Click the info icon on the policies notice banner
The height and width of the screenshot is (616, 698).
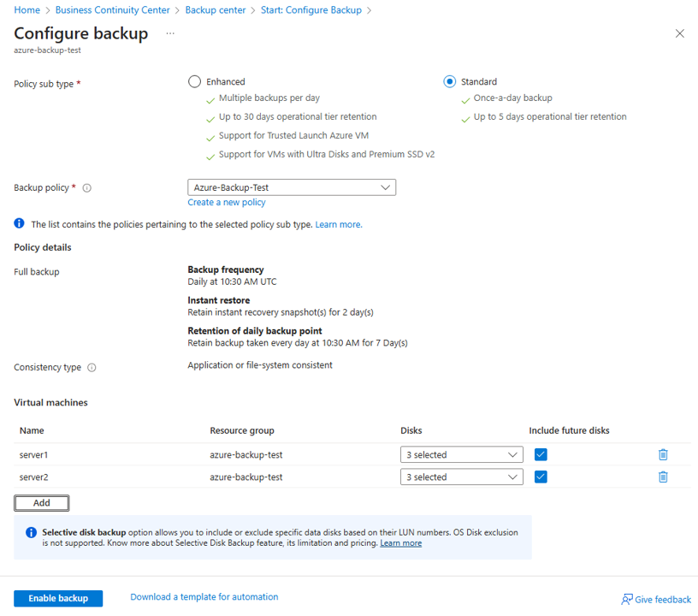tap(19, 223)
